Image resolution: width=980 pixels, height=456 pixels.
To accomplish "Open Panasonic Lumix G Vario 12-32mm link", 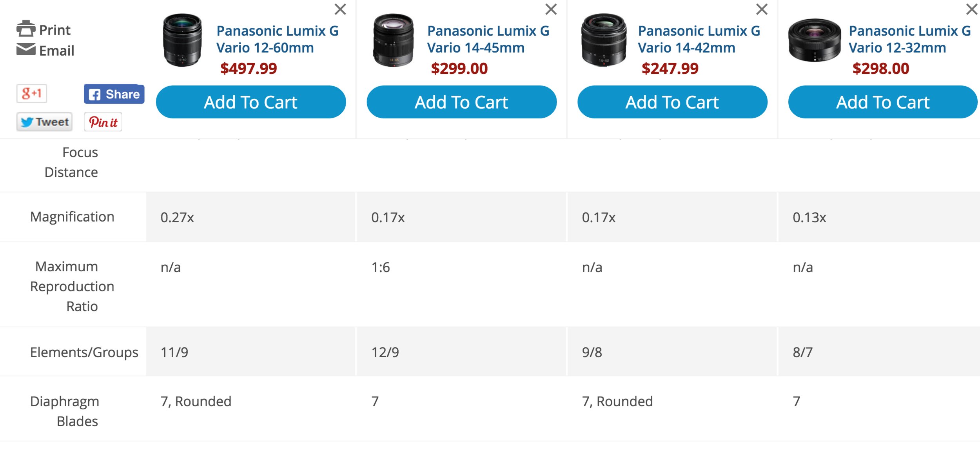I will point(909,39).
